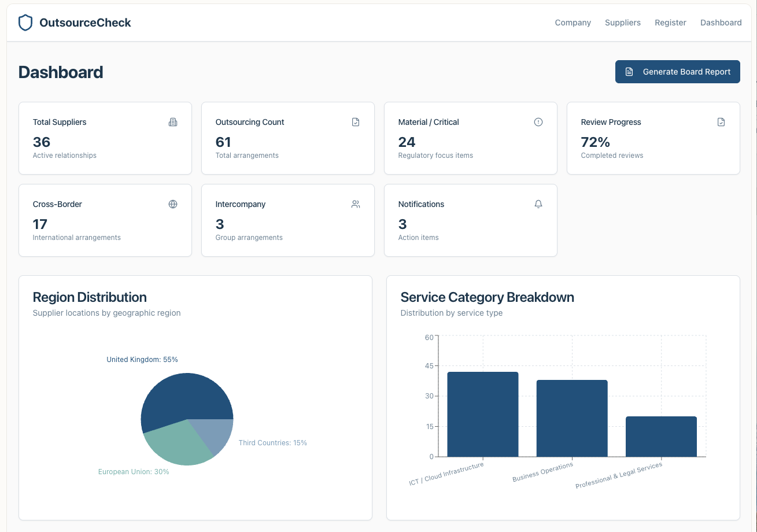Click the ICT / Cloud Infrastructure bar
757x532 pixels.
[483, 414]
